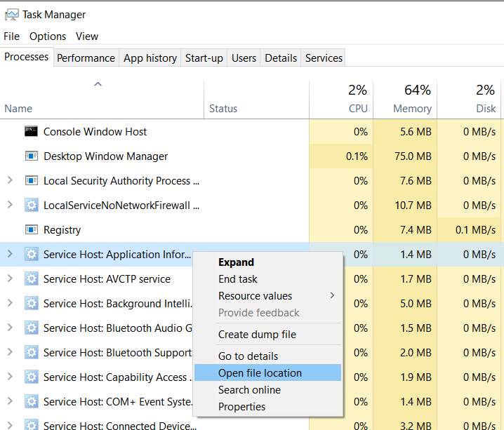
Task: Click the Local Security Authority Process icon
Action: [x=31, y=181]
